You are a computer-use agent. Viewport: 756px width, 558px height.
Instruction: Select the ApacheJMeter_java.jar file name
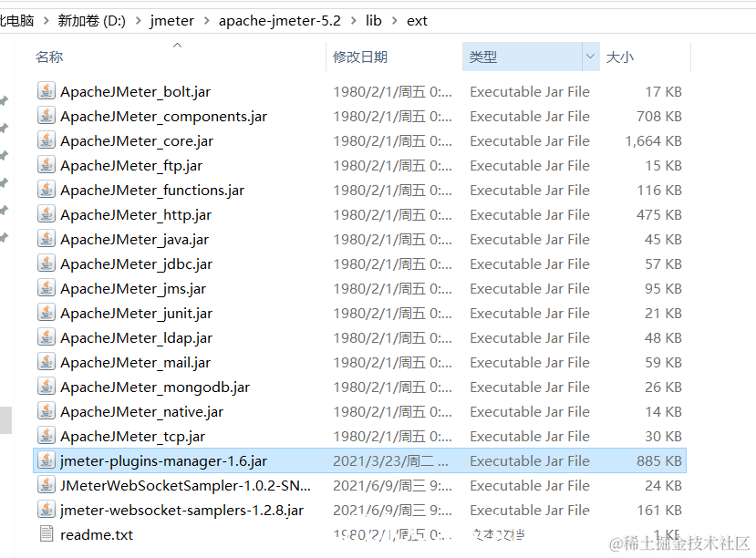point(135,239)
